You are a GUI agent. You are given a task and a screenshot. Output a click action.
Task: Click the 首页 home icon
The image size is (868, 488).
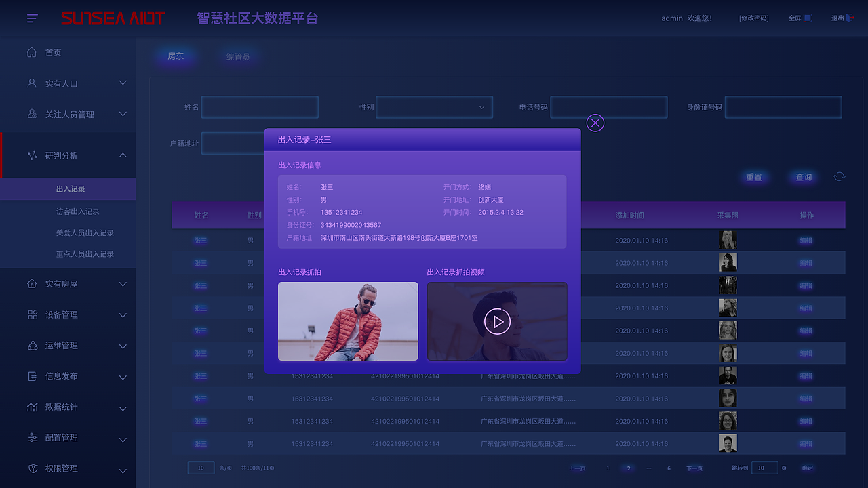(x=32, y=52)
